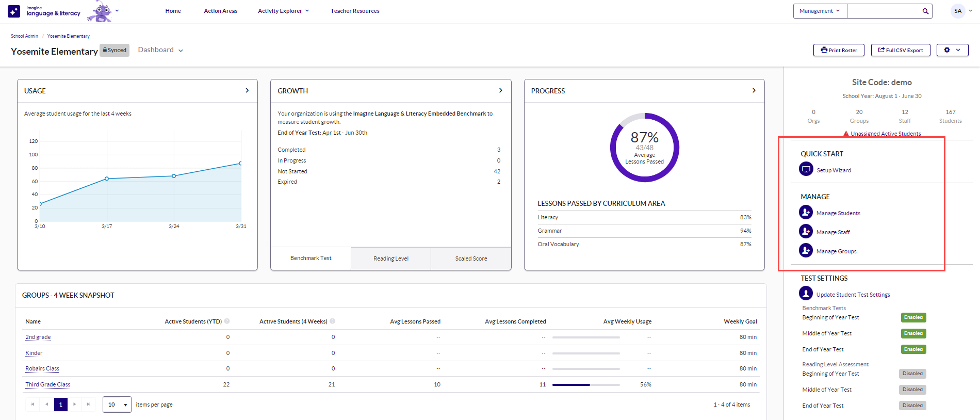Toggle Reading Level Beginning of Year Disabled
The image size is (980, 420).
coord(912,374)
